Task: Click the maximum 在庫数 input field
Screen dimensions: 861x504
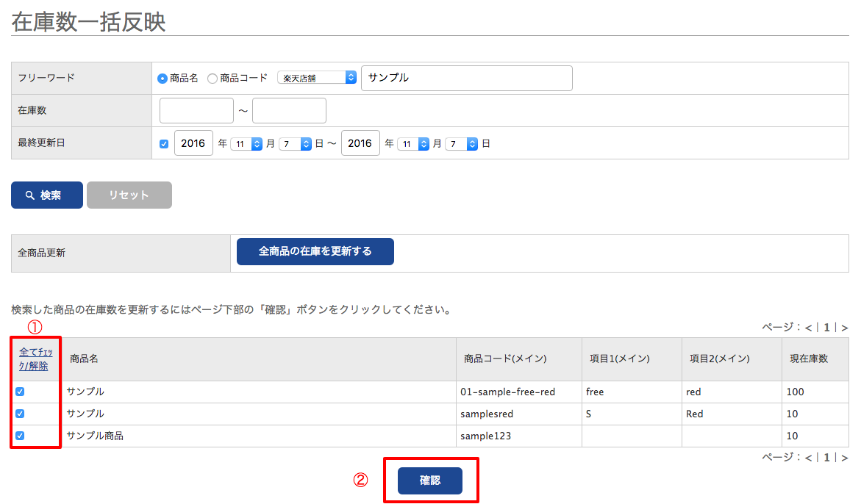Action: tap(289, 111)
